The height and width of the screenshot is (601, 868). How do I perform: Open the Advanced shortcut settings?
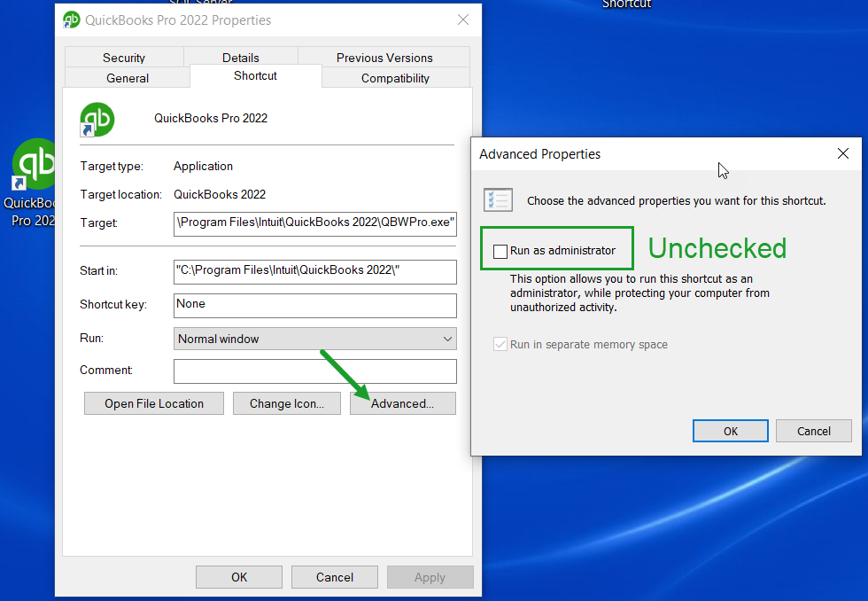tap(402, 403)
